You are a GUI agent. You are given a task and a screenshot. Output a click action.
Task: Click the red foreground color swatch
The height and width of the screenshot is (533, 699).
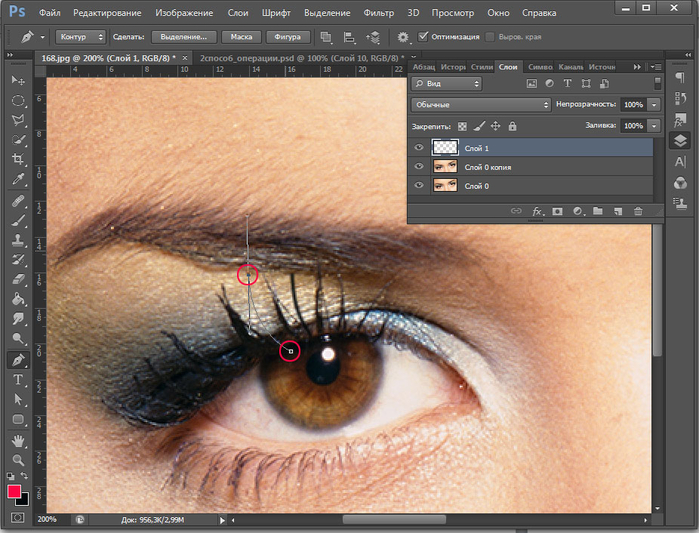coord(15,490)
